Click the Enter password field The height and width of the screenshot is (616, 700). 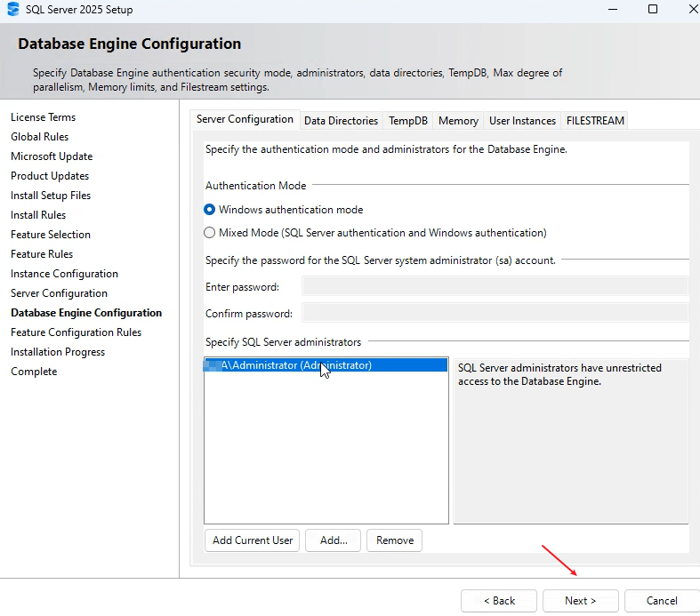coord(495,286)
